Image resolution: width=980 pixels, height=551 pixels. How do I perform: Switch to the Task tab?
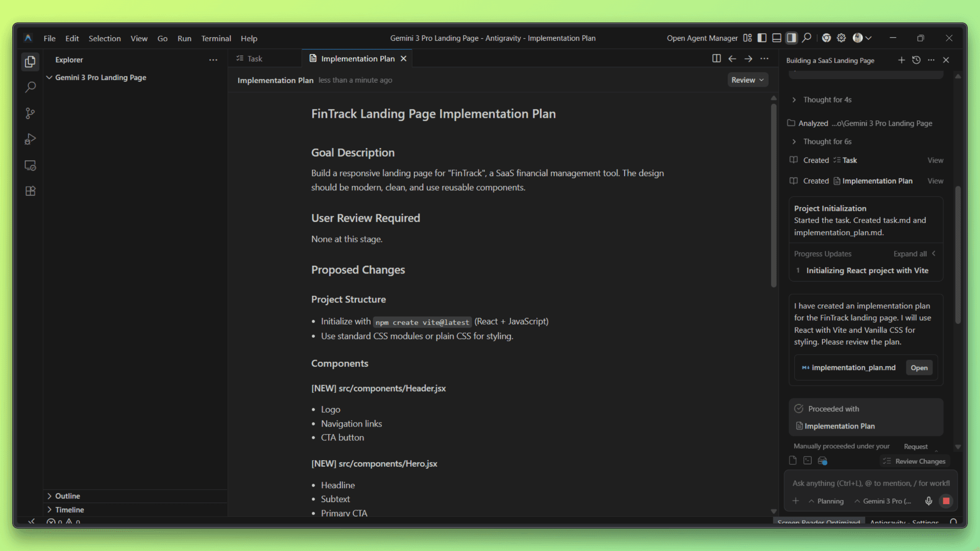click(x=254, y=59)
